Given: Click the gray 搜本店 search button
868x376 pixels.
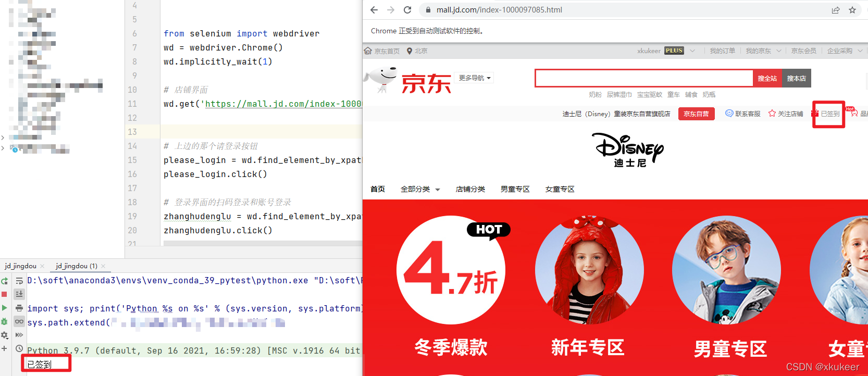Looking at the screenshot, I should pos(797,78).
